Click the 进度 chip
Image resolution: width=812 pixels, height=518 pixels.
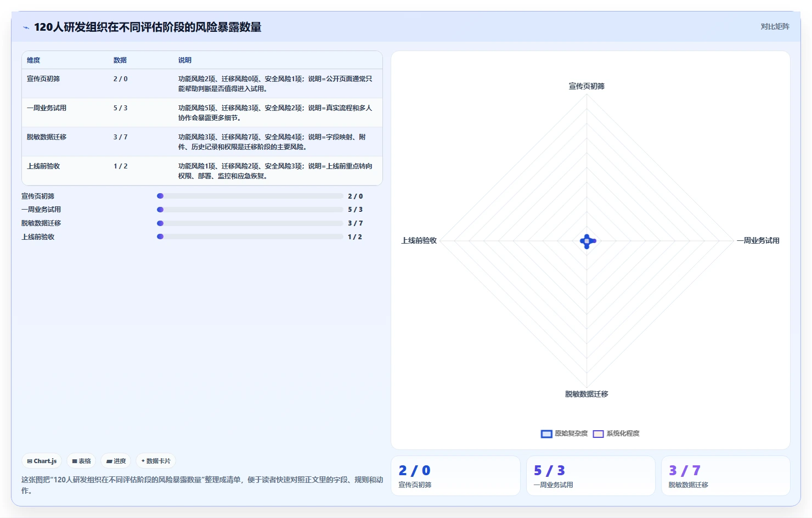click(116, 461)
